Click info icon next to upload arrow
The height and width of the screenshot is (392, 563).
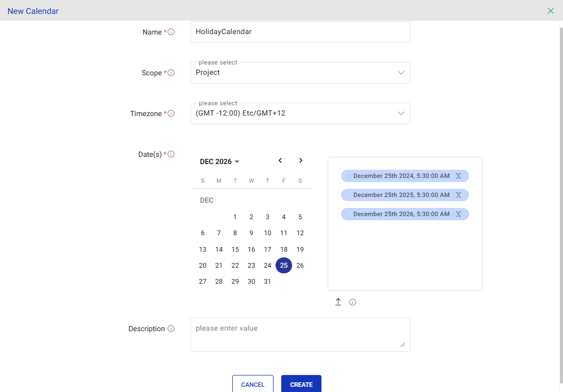coord(352,302)
